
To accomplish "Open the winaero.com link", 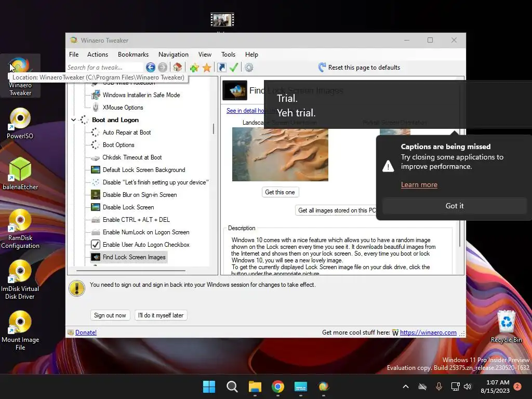I will point(428,332).
